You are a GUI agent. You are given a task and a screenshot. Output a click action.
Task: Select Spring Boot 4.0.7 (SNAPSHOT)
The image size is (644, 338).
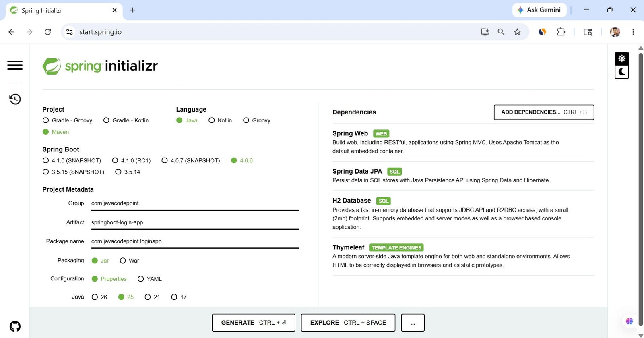pos(191,160)
